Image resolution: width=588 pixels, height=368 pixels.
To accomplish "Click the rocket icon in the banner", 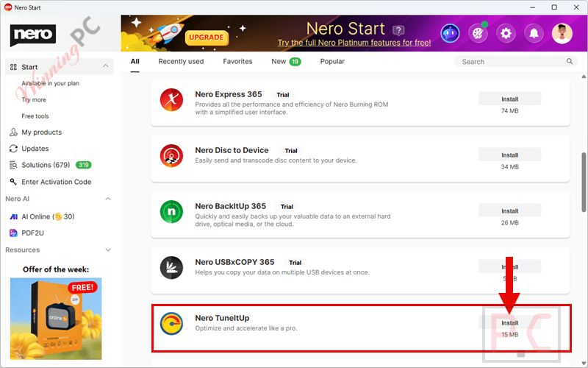I will click(x=169, y=34).
